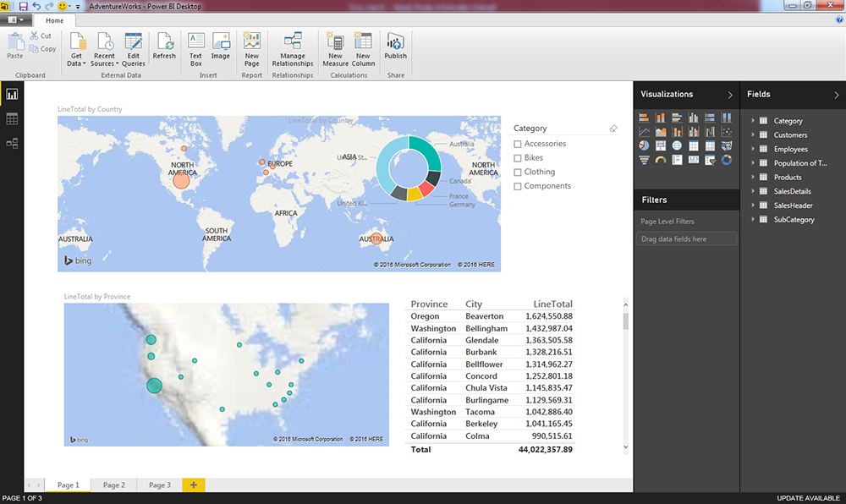Select the Donut chart visualization

click(x=727, y=160)
